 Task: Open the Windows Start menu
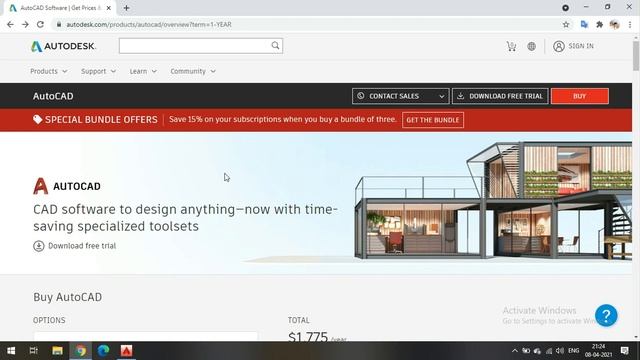point(11,351)
